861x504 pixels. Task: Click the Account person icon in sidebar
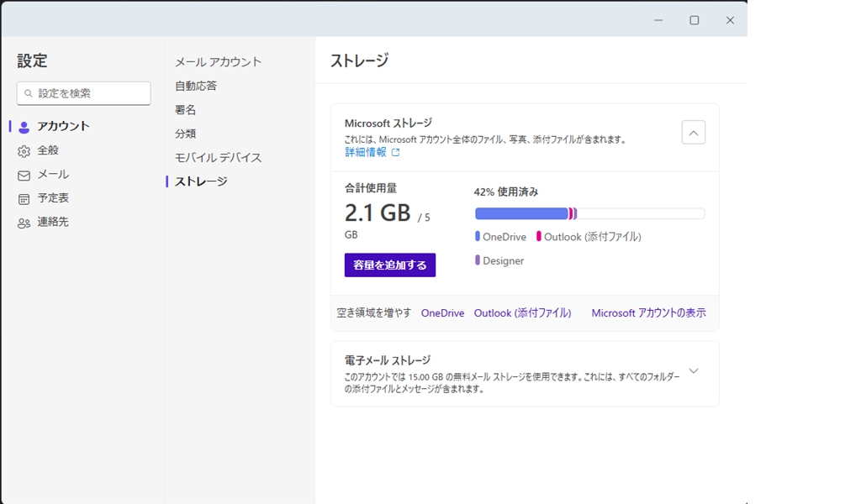coord(24,127)
